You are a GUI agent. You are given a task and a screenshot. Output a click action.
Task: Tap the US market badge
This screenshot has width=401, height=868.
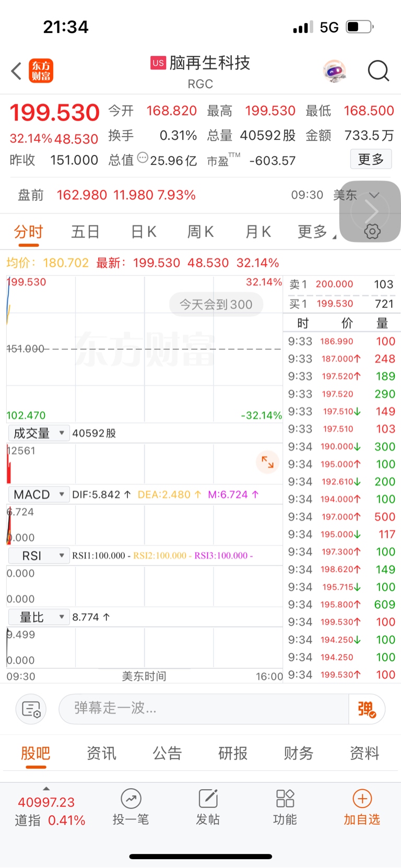click(x=158, y=63)
